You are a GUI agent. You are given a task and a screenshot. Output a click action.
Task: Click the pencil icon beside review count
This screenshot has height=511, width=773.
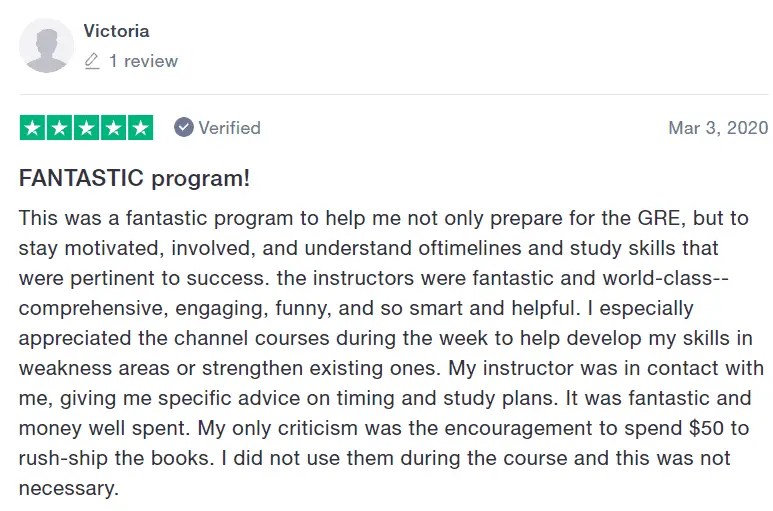click(x=92, y=61)
